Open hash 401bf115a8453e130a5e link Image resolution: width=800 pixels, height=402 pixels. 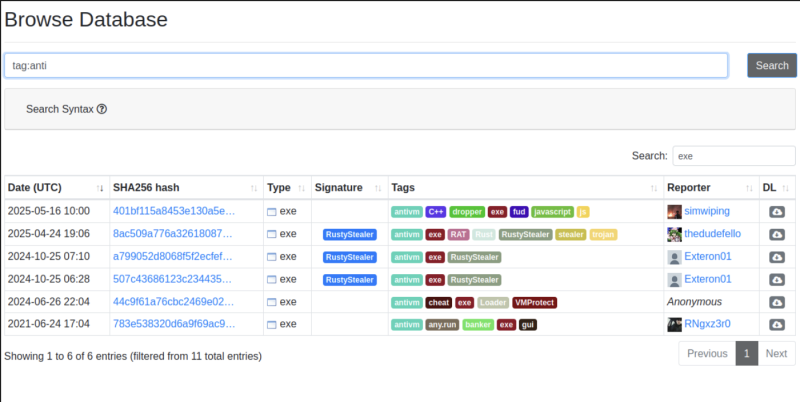pyautogui.click(x=174, y=211)
